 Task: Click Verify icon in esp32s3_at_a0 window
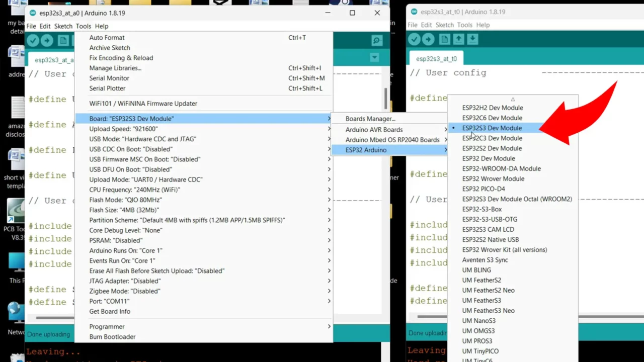tap(33, 41)
